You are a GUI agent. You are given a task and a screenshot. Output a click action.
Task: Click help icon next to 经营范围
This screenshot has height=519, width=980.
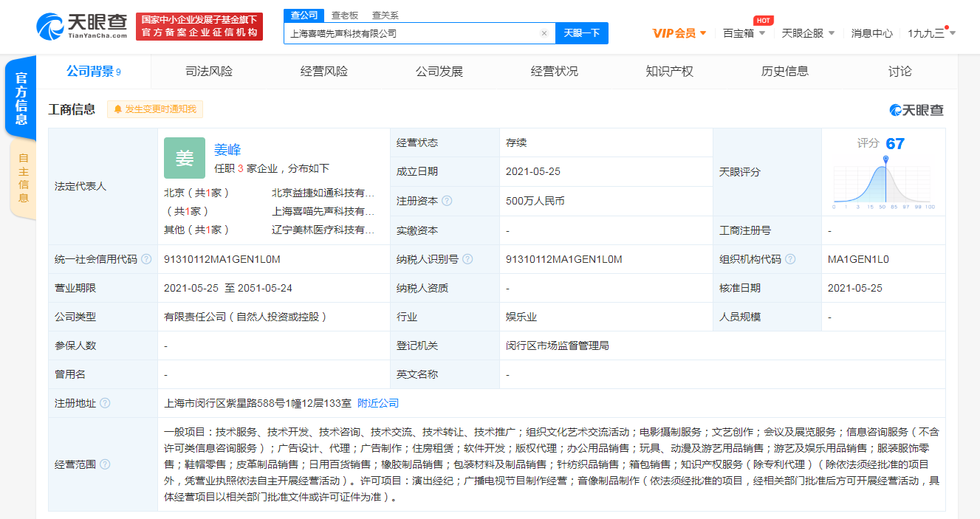coord(105,464)
